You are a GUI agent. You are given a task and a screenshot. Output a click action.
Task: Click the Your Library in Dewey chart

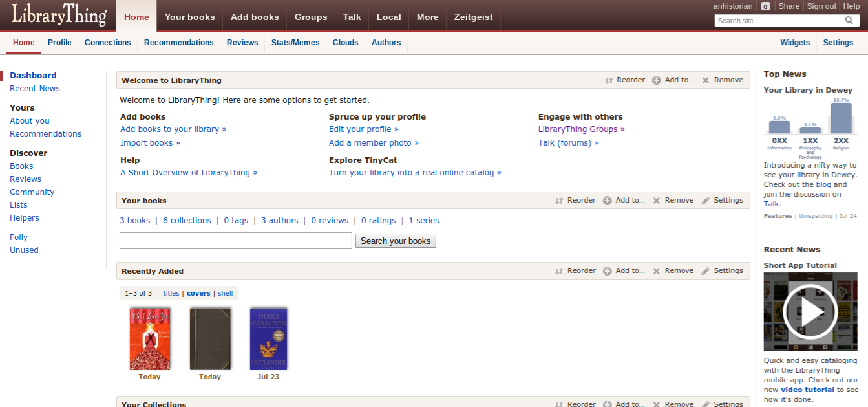810,127
